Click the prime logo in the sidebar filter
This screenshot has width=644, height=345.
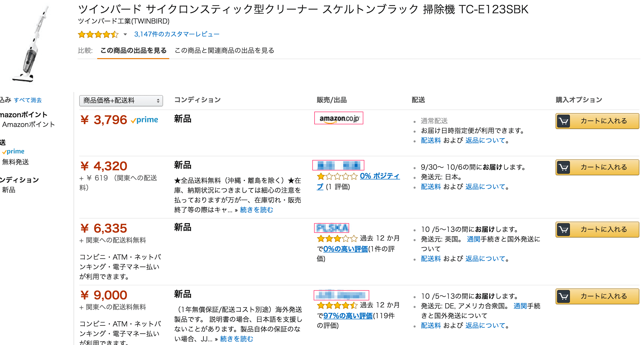(x=13, y=151)
